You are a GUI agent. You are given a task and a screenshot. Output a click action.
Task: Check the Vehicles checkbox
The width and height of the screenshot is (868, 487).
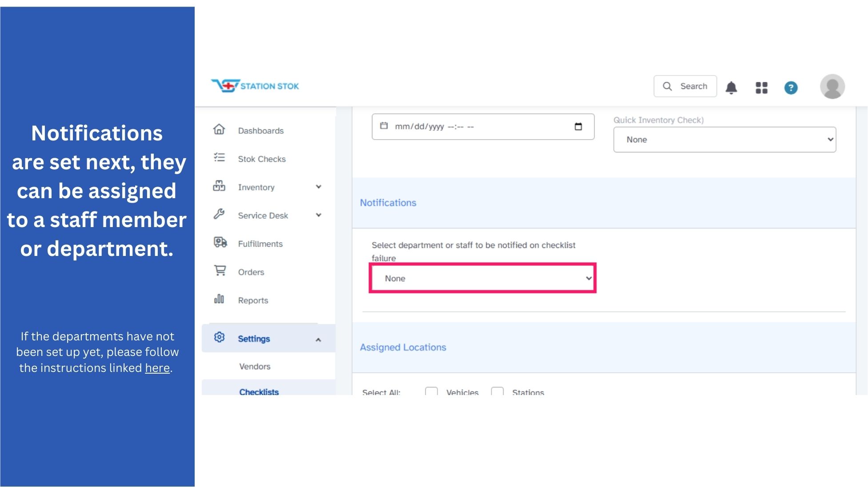(431, 391)
